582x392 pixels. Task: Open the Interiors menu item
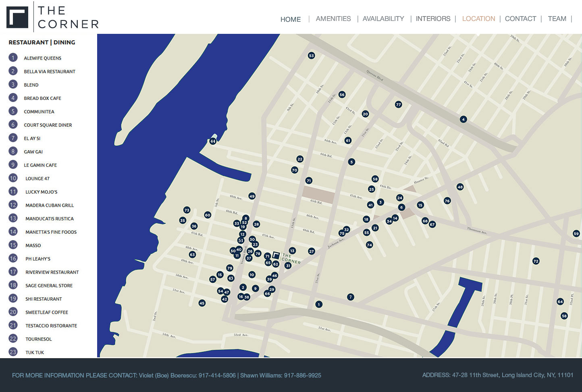[433, 19]
